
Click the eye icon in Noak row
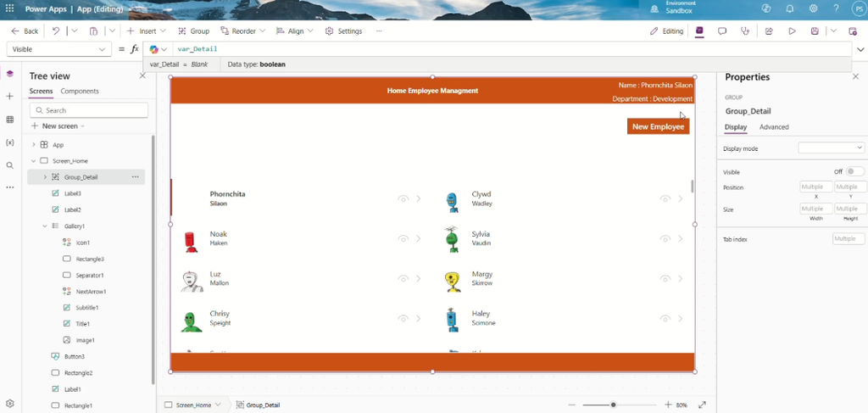pyautogui.click(x=403, y=238)
